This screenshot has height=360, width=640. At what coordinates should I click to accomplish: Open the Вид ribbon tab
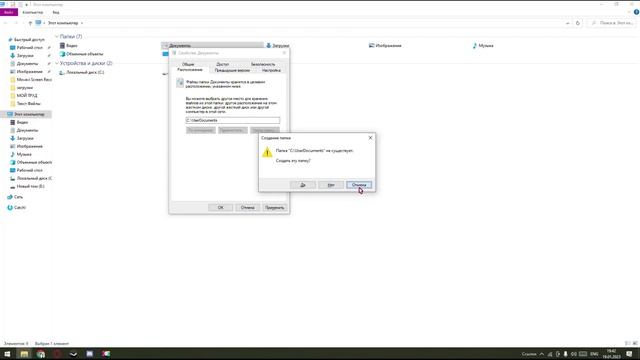point(56,12)
